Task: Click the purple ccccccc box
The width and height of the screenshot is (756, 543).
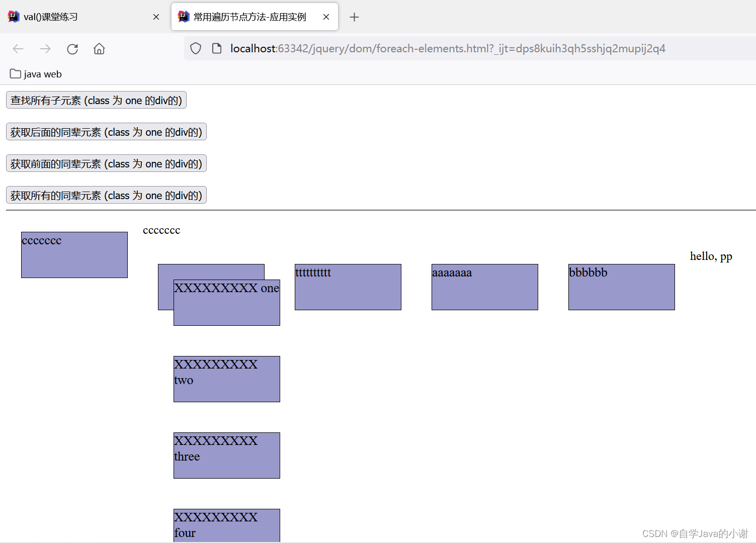Action: [74, 255]
